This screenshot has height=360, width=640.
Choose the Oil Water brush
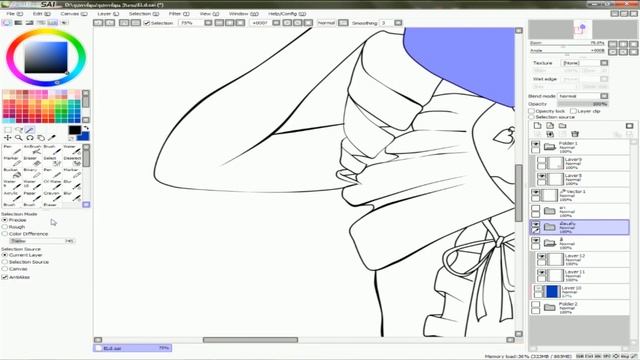coord(52,184)
